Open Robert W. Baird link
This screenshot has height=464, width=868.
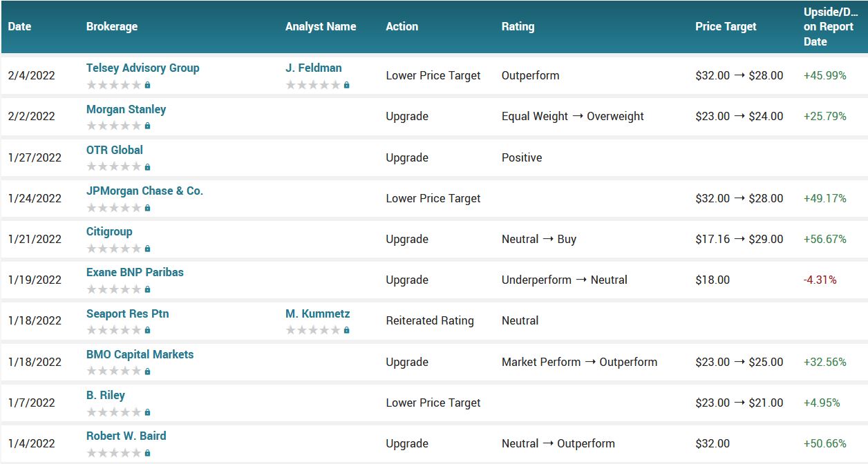coord(126,436)
